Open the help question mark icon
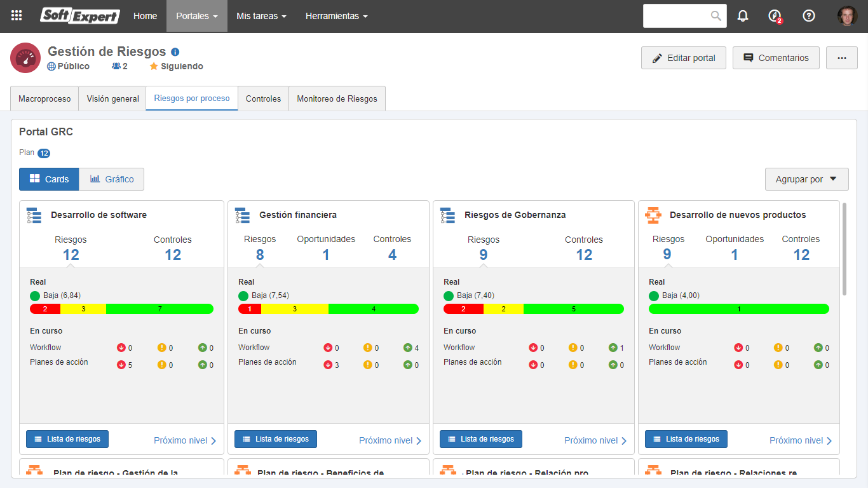 (x=809, y=16)
